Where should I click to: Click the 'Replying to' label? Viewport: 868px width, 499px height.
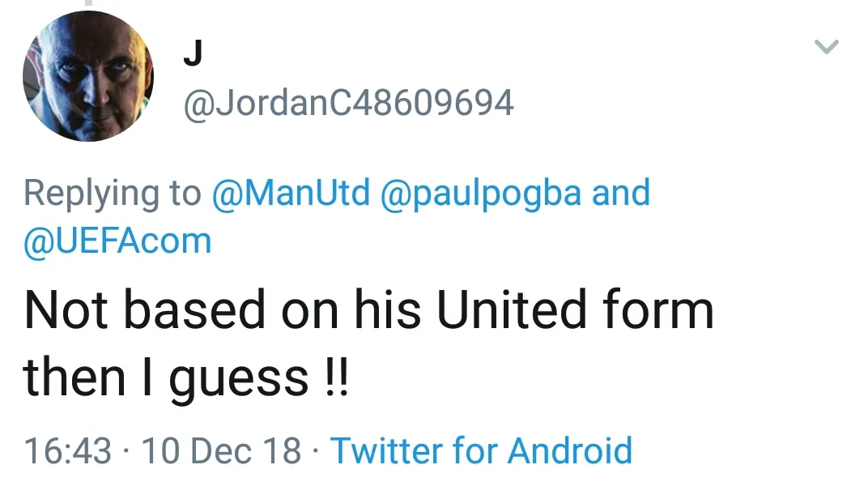pyautogui.click(x=113, y=193)
